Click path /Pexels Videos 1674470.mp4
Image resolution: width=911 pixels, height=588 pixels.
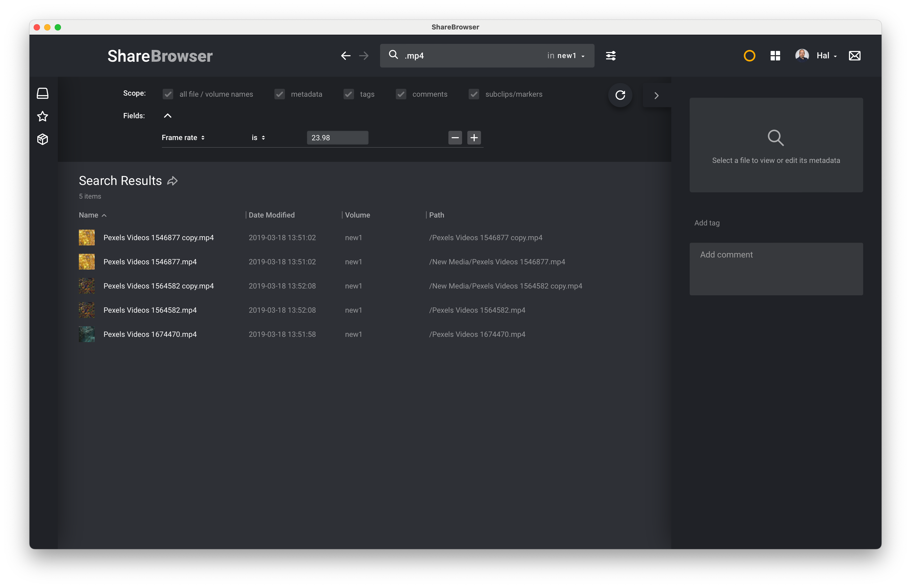pos(477,334)
